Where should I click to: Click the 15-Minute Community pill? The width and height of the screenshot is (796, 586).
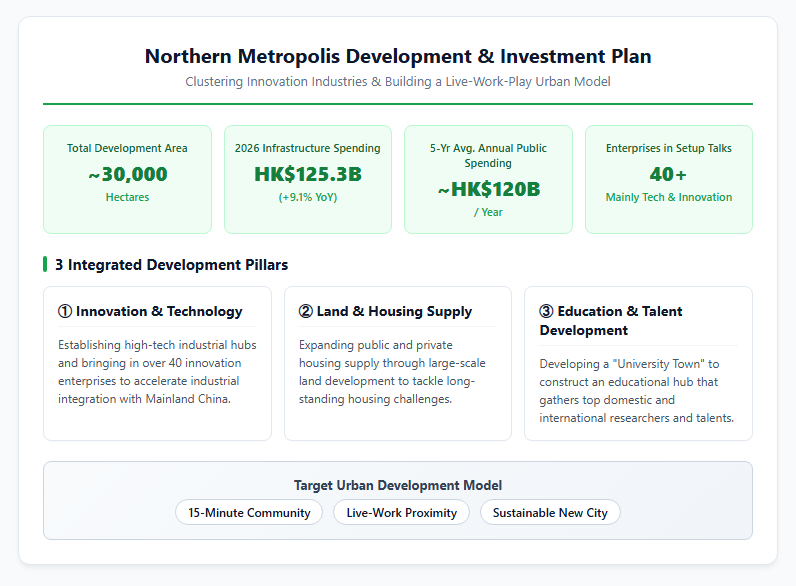[x=249, y=512]
